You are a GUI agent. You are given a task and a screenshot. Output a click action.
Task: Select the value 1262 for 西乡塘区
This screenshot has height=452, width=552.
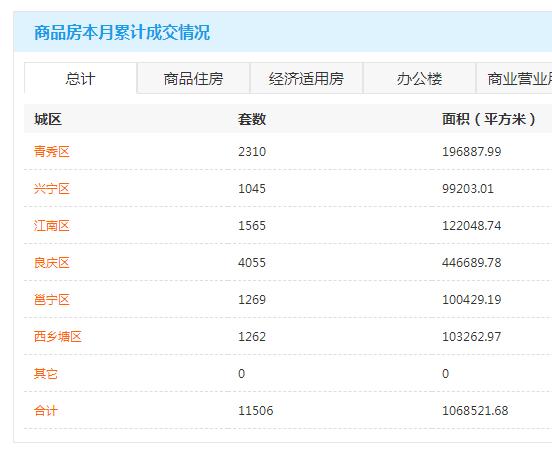point(252,337)
